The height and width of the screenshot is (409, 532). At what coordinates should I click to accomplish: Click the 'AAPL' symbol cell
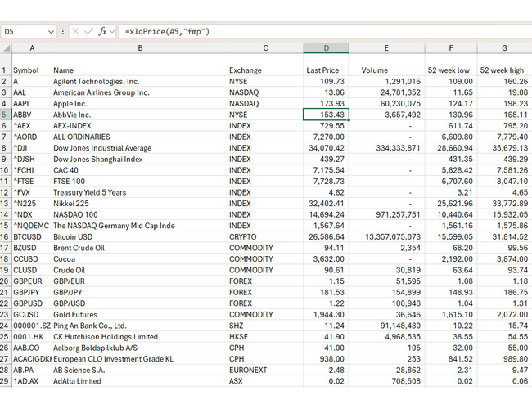coord(32,103)
